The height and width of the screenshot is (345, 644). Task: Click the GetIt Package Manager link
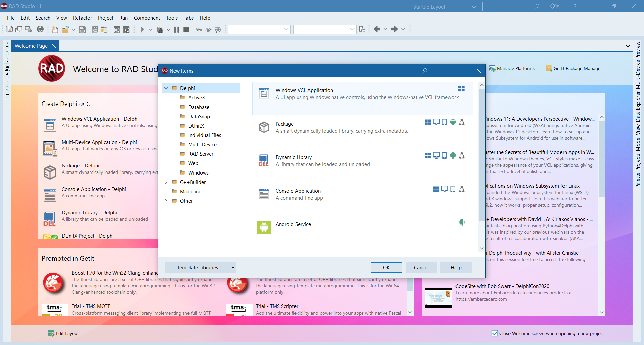[x=578, y=68]
